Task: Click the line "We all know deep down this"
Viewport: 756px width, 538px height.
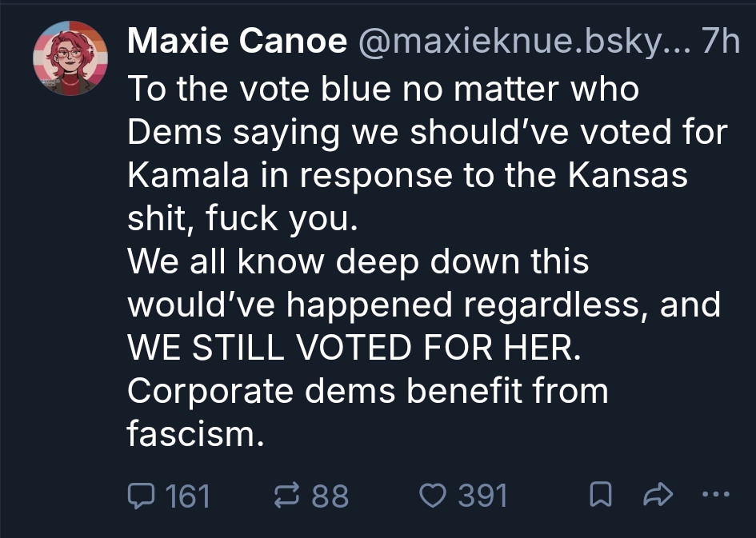Action: [358, 262]
